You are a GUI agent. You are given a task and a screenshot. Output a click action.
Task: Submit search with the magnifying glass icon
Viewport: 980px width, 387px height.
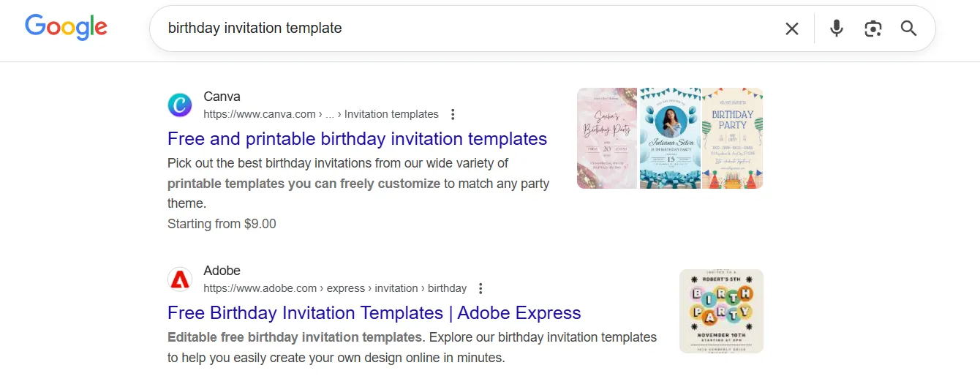(x=908, y=29)
